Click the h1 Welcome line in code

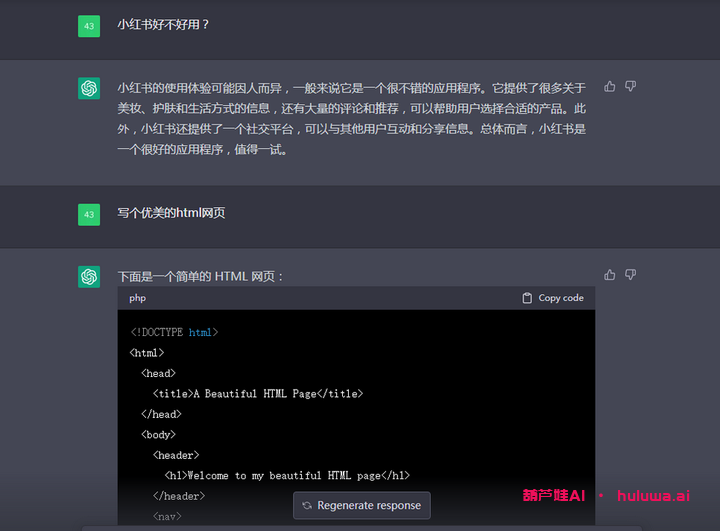(287, 476)
